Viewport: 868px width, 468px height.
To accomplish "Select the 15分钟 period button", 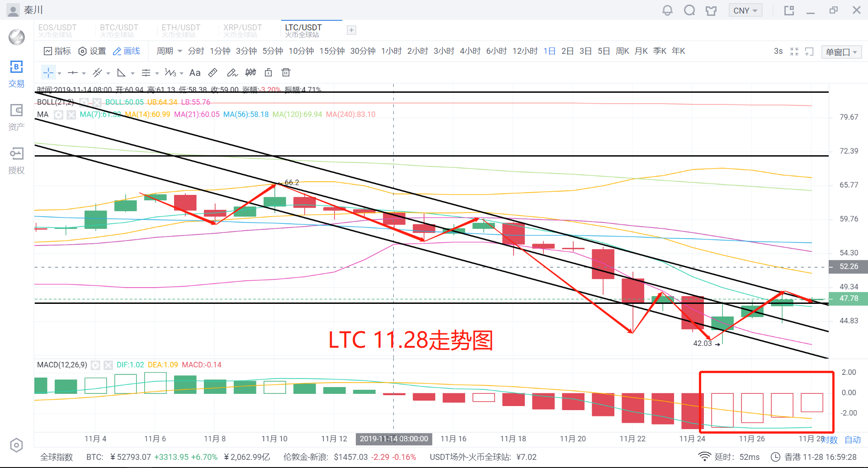I will click(332, 51).
